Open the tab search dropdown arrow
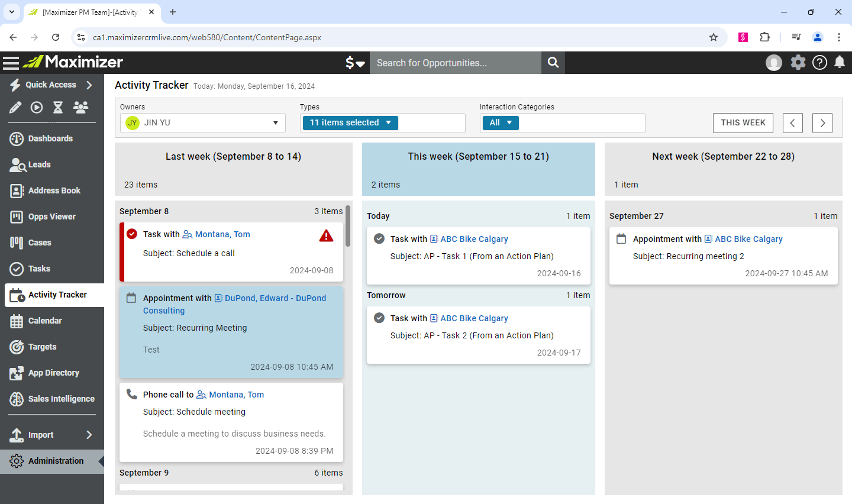 click(11, 12)
